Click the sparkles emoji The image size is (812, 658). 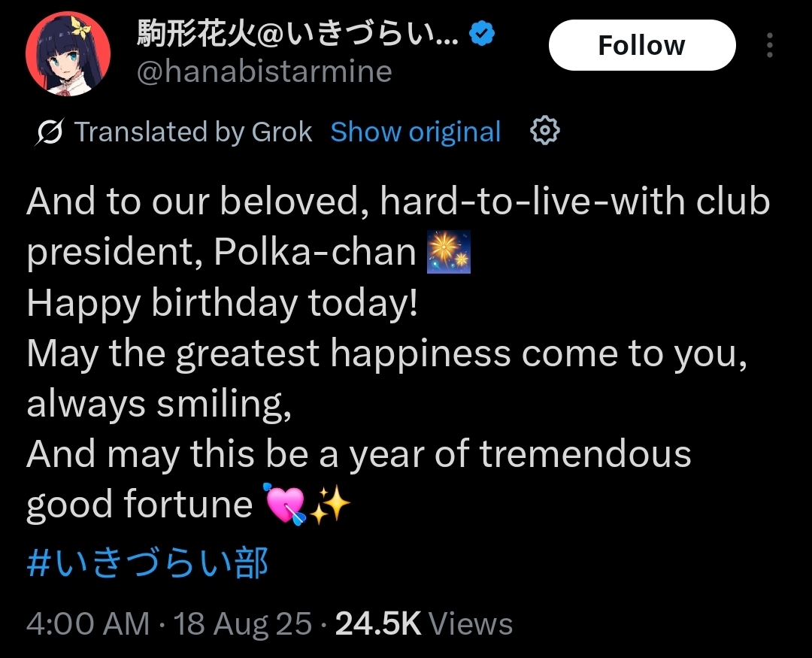click(x=330, y=505)
